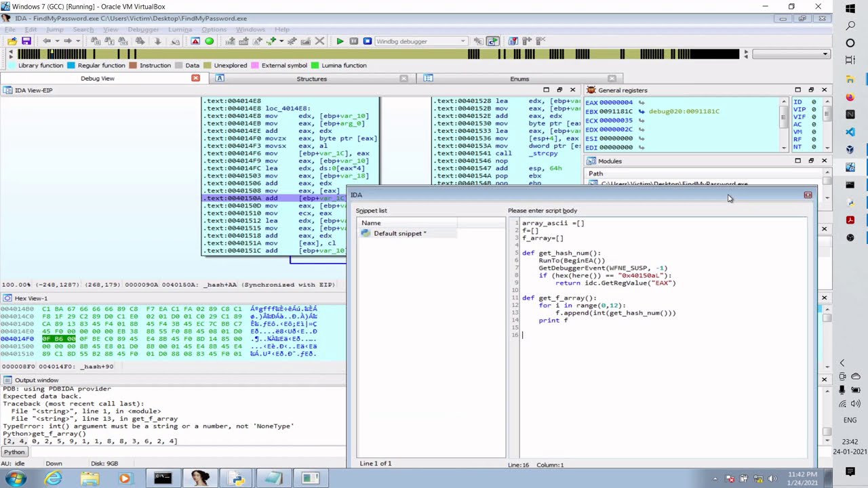
Task: Click the External symbol legend color swatch
Action: [255, 66]
